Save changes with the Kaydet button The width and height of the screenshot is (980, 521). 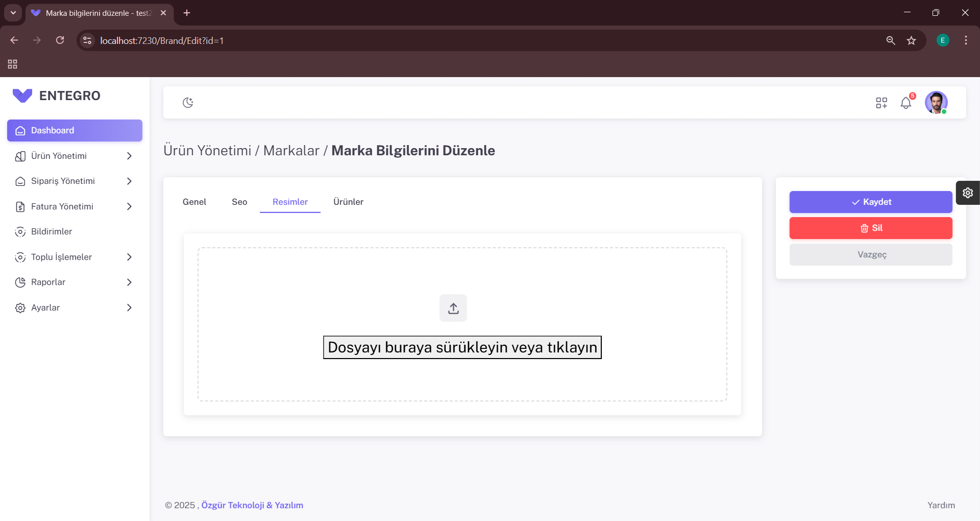(871, 202)
